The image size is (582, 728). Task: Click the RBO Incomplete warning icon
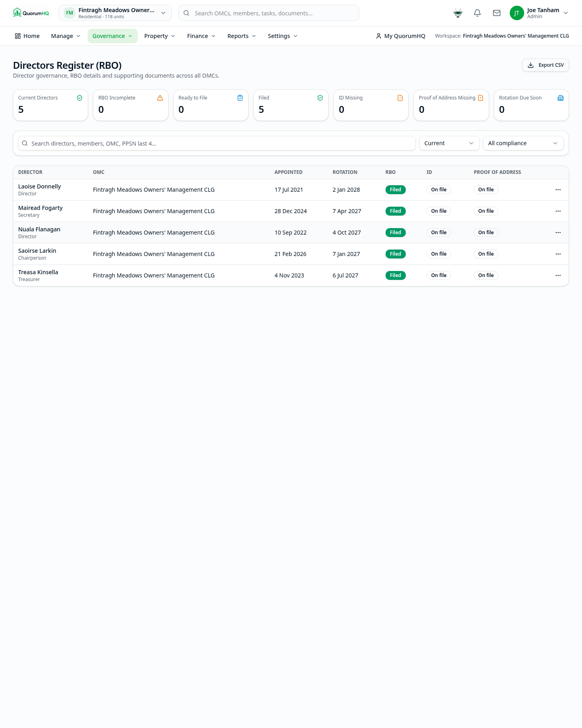coord(160,98)
